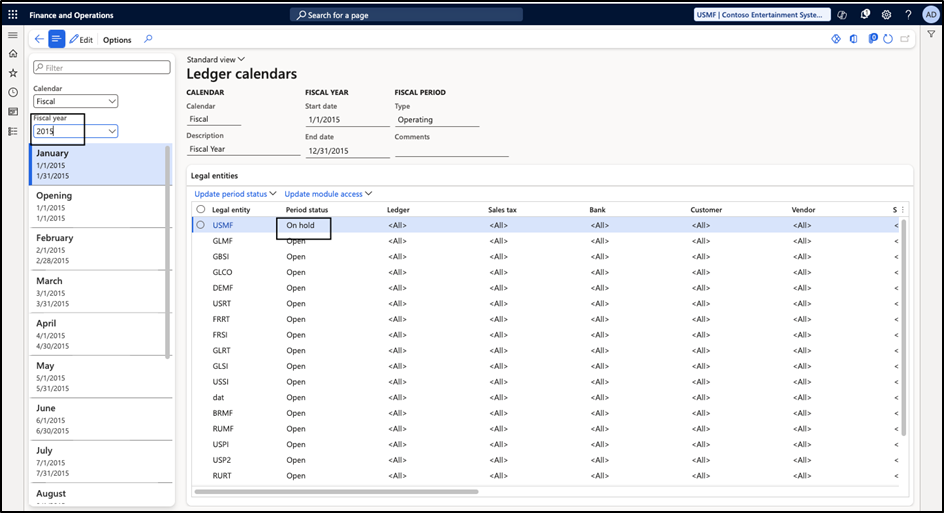Screen dimensions: 944x513
Task: Open Workspaces icon in left sidebar
Action: (13, 111)
